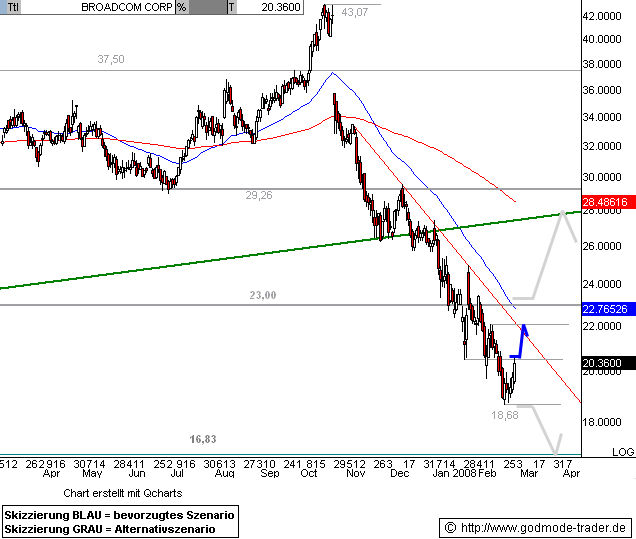Click the 43,07 high label

click(355, 12)
